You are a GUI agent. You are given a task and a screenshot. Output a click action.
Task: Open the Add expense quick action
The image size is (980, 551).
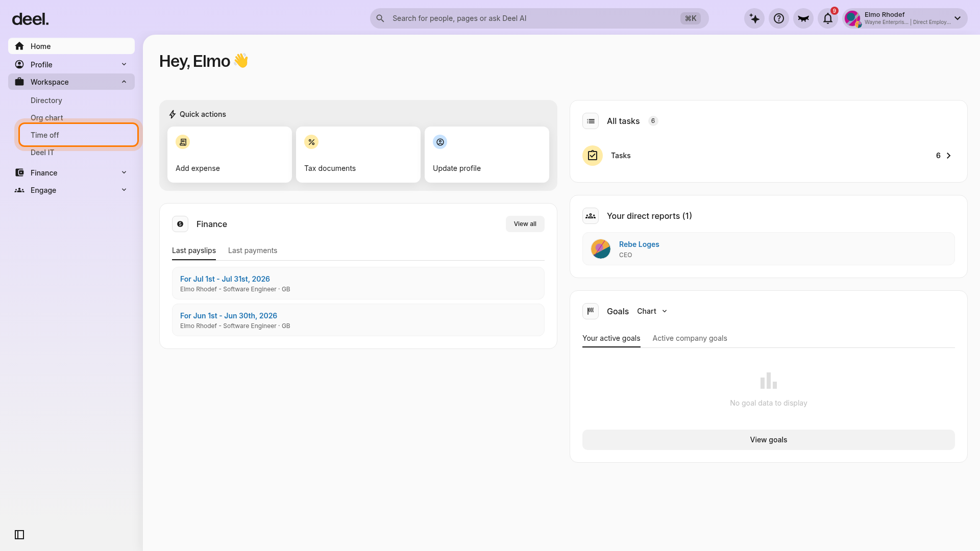tap(230, 155)
